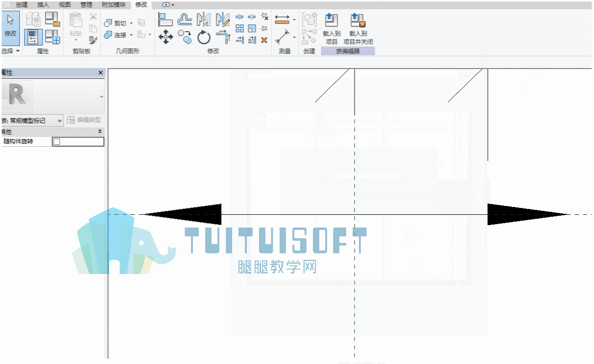The image size is (594, 364).
Task: Open the 连接 geometry dropdown arrow
Action: [x=131, y=35]
